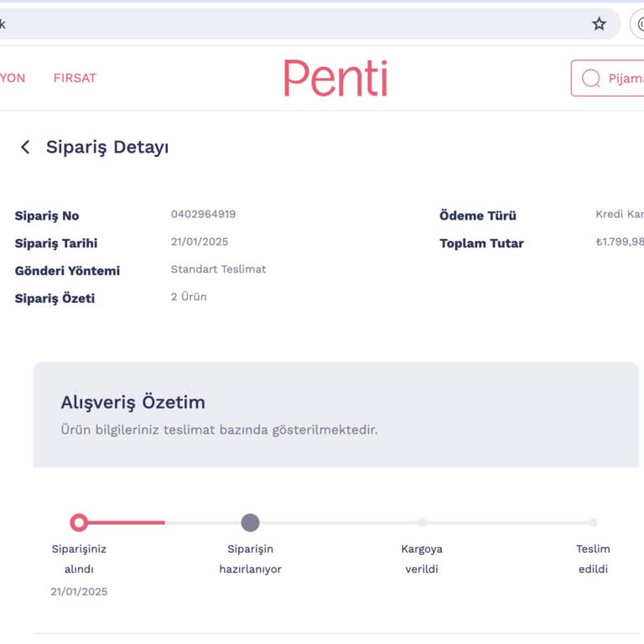Focus the Pijama search input field
Image resolution: width=644 pixels, height=644 pixels.
click(x=607, y=78)
